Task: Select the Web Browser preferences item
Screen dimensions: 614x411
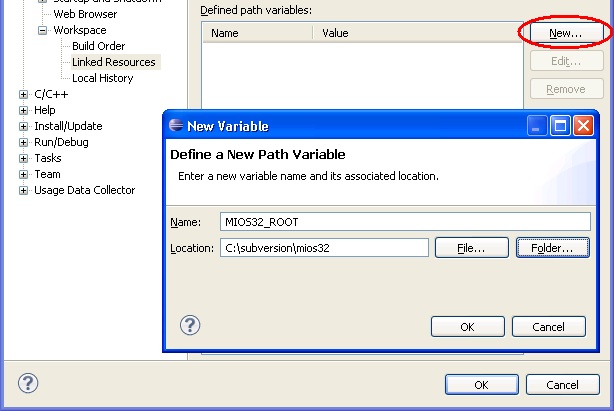Action: pyautogui.click(x=85, y=14)
